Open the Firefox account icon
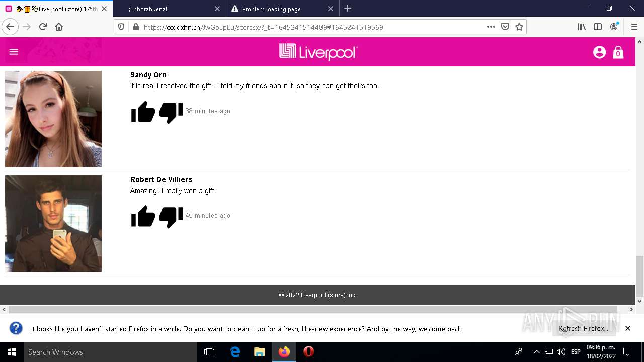Viewport: 644px width, 362px height. [x=614, y=27]
